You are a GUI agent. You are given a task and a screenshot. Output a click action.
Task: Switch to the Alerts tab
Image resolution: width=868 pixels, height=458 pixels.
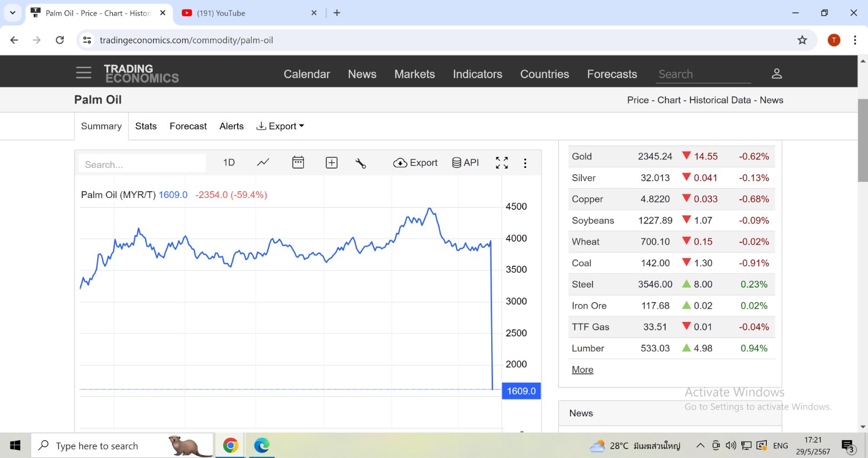pos(231,126)
